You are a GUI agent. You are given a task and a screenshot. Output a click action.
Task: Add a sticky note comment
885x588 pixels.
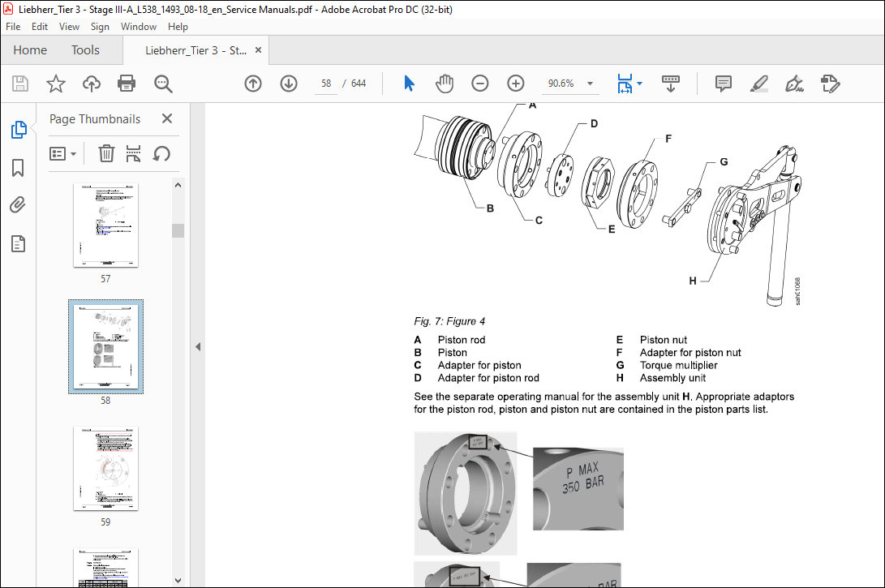tap(723, 84)
